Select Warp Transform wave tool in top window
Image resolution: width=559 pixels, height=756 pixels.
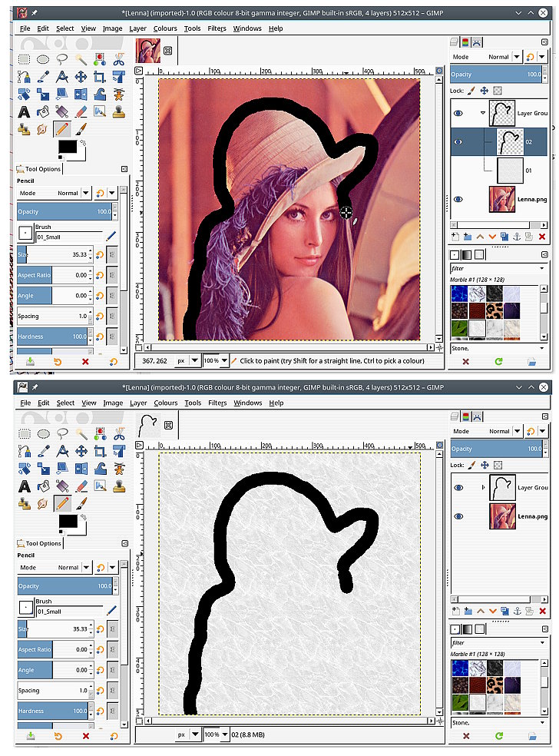[x=100, y=94]
